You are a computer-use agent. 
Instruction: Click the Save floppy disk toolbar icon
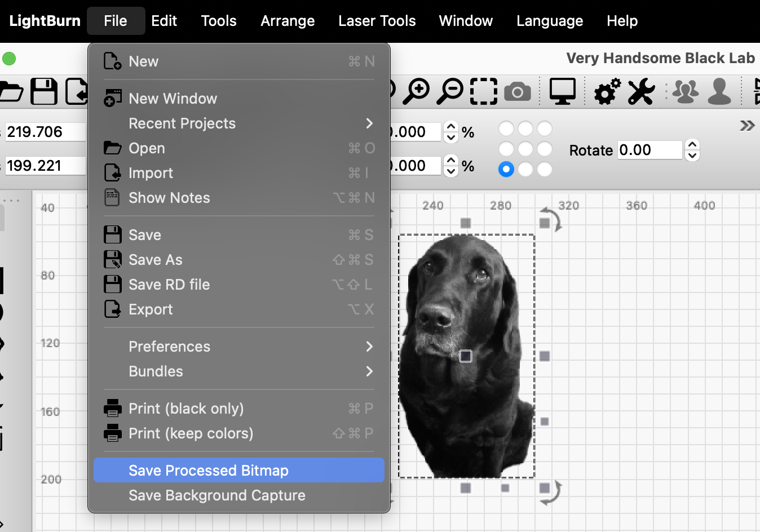click(x=44, y=91)
